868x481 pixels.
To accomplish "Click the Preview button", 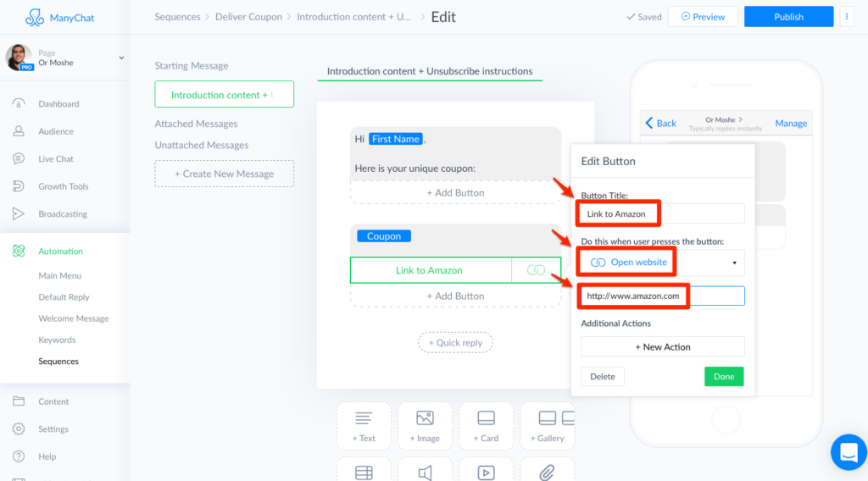I will tap(703, 17).
